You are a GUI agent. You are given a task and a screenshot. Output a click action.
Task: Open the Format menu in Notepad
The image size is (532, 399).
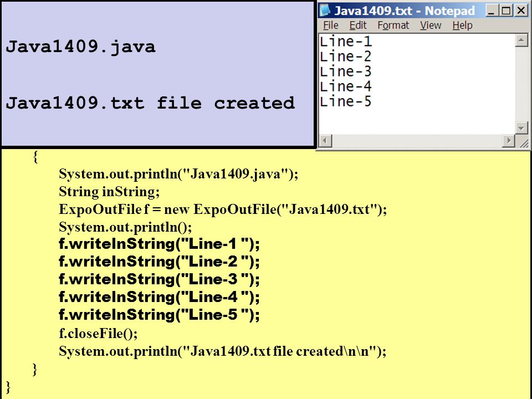tap(393, 25)
